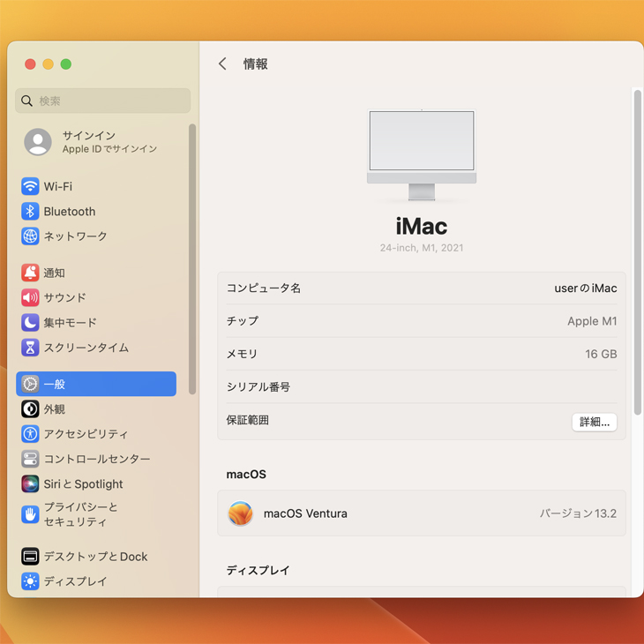Image resolution: width=644 pixels, height=644 pixels.
Task: Open 外観 settings label
Action: pyautogui.click(x=54, y=409)
